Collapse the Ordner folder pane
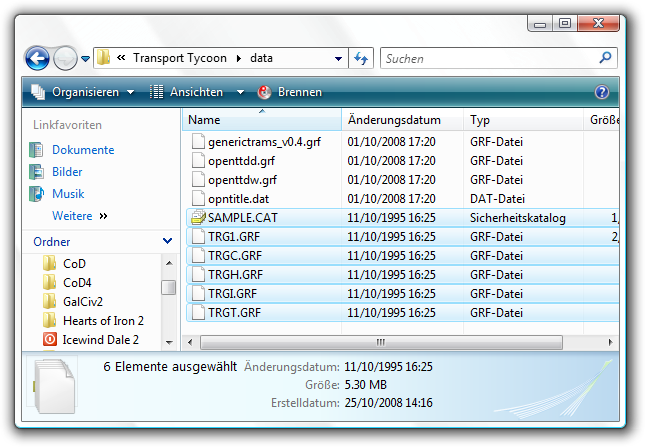Image resolution: width=645 pixels, height=447 pixels. (167, 241)
